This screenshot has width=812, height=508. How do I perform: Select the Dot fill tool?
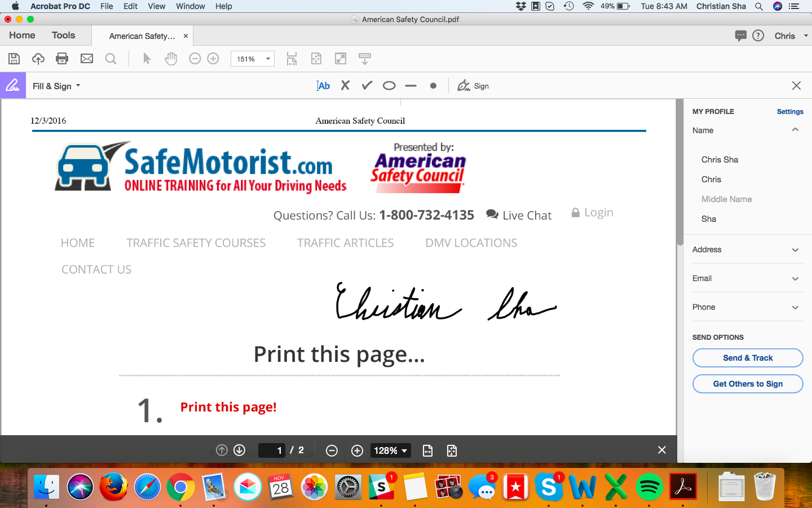[x=433, y=86]
